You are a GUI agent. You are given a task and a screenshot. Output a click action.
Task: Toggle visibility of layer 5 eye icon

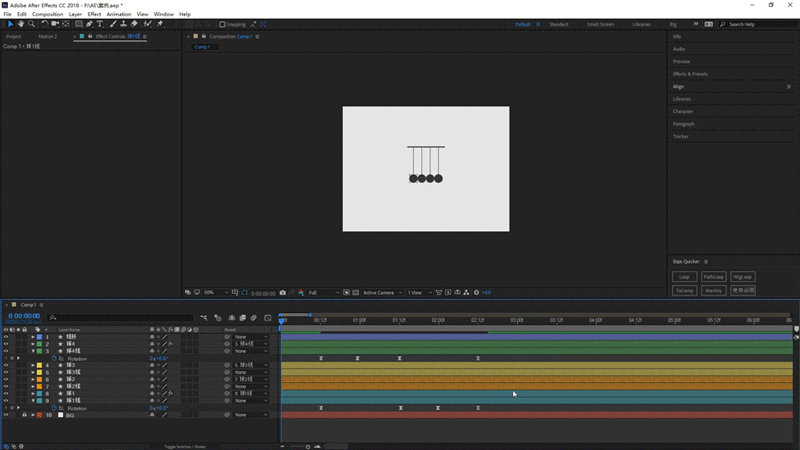click(x=6, y=372)
